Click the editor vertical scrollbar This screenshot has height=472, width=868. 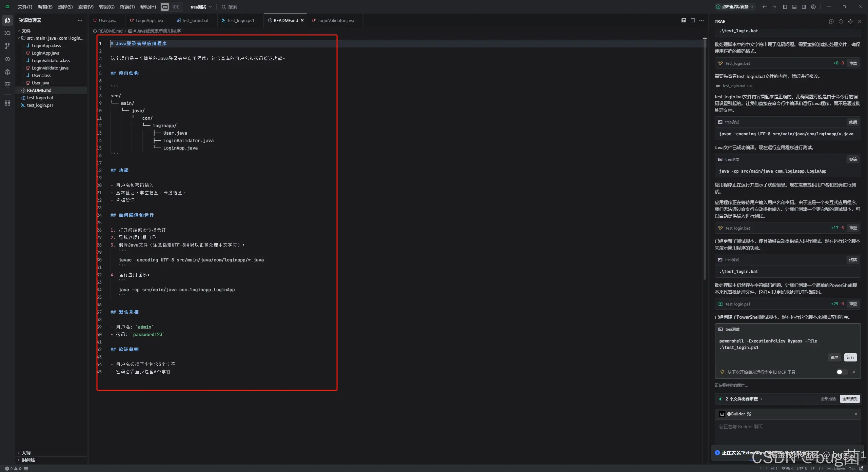click(705, 159)
